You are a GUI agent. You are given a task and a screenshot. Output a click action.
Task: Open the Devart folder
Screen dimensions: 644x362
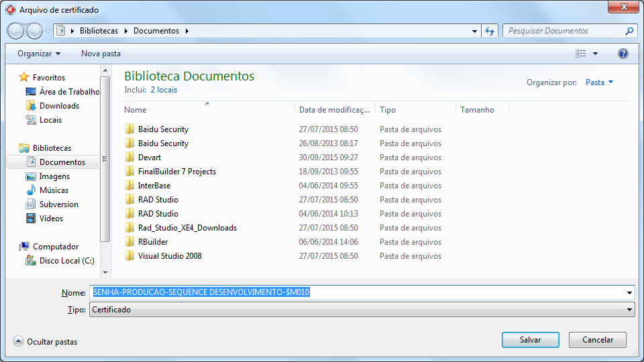click(x=149, y=158)
